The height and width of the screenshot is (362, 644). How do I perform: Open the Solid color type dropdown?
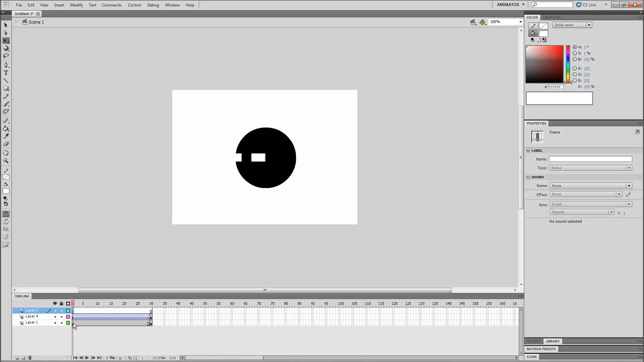click(x=572, y=25)
